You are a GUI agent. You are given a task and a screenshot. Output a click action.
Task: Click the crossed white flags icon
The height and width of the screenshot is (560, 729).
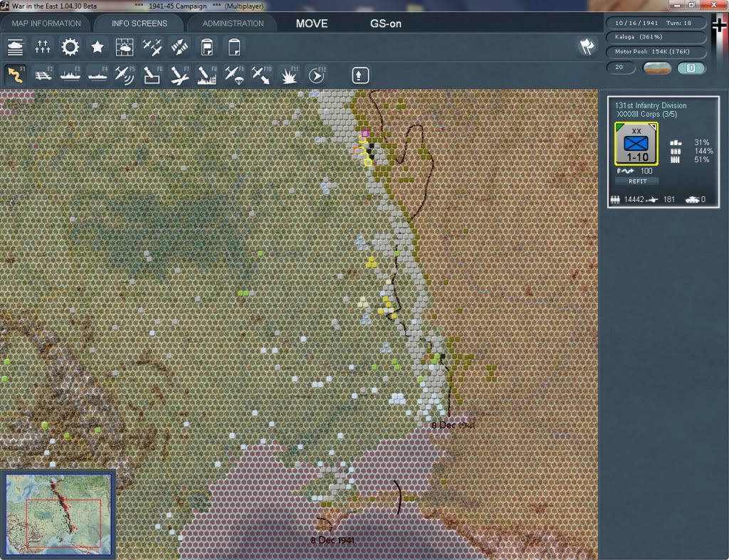pyautogui.click(x=587, y=47)
